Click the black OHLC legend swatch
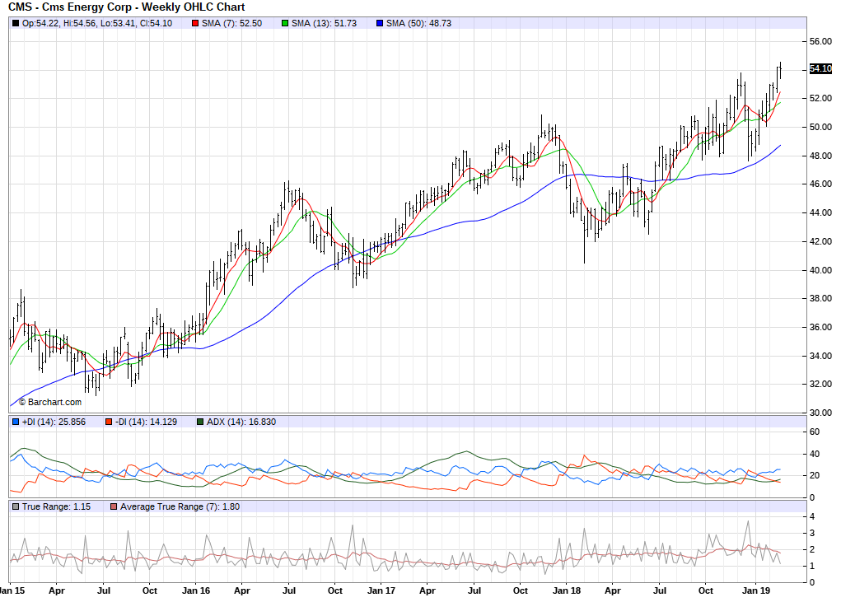 pyautogui.click(x=16, y=23)
